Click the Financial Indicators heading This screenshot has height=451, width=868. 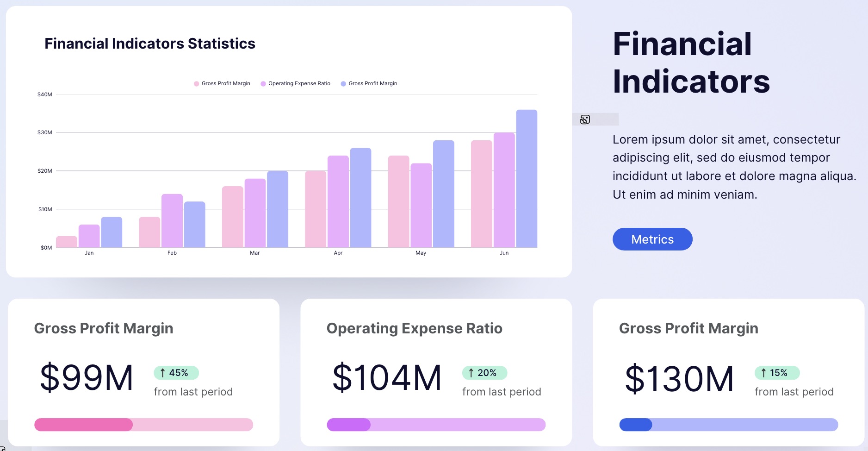click(x=692, y=63)
